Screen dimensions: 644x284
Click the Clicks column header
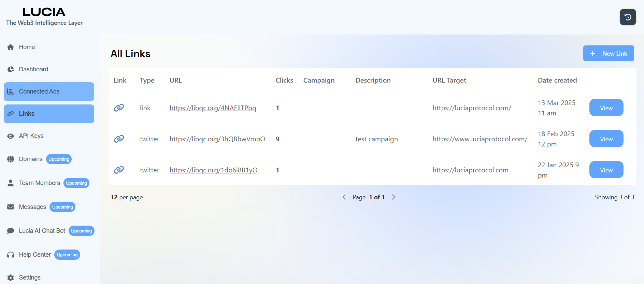point(284,80)
